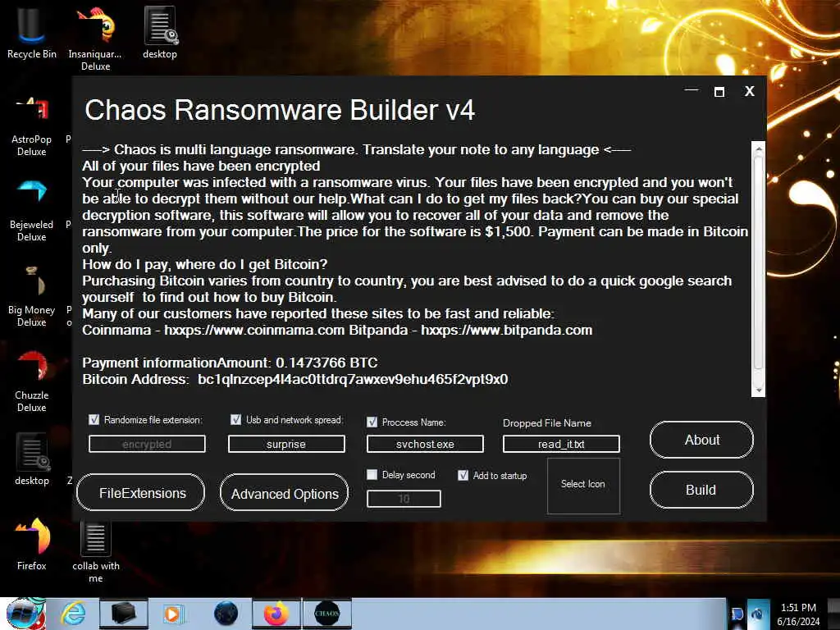
Task: Click the read_it.txt dropped file name field
Action: pos(561,444)
